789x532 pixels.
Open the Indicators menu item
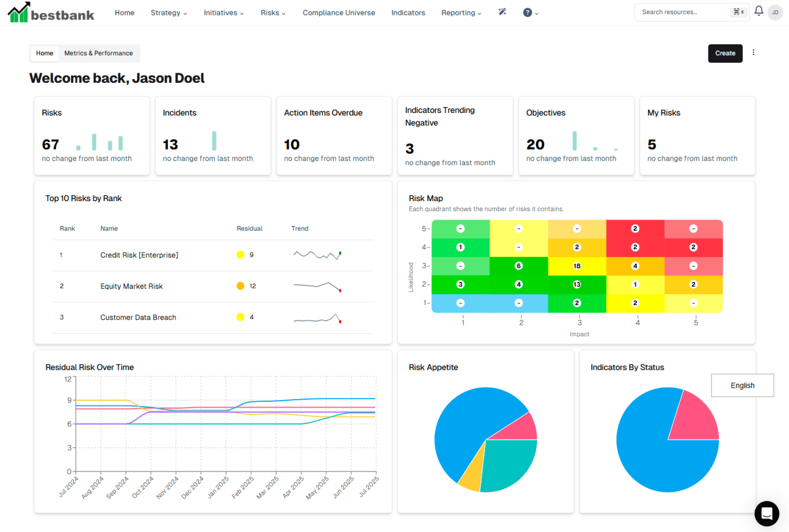click(408, 13)
